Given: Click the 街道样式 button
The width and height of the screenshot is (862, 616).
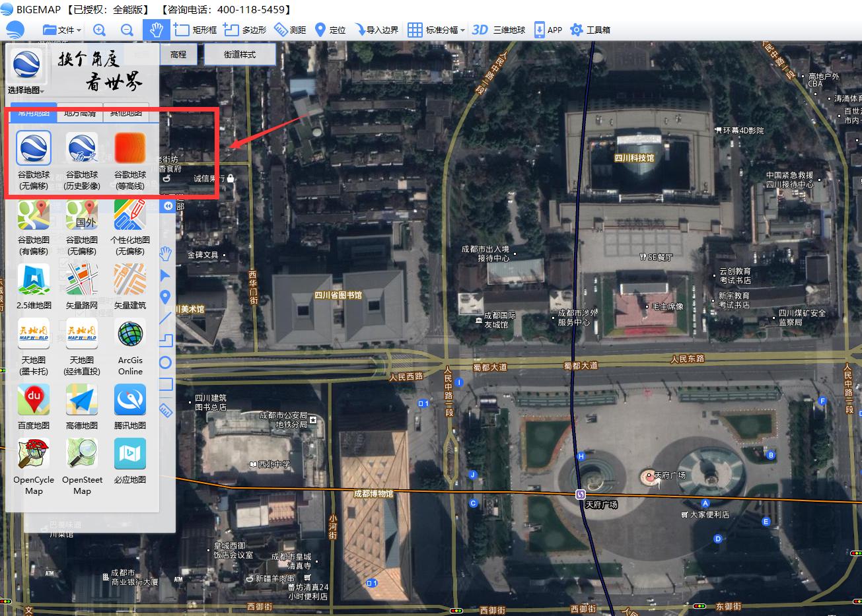Looking at the screenshot, I should pos(239,55).
